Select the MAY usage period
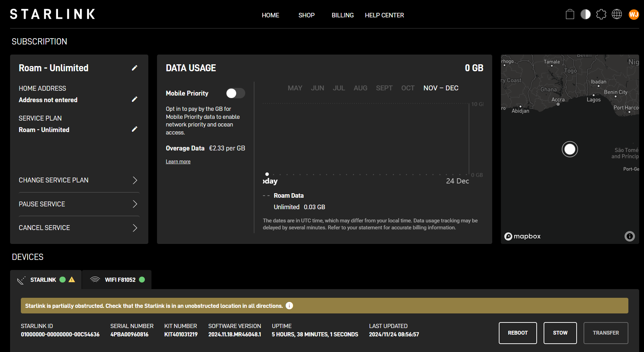Viewport: 644px width, 352px height. 295,88
